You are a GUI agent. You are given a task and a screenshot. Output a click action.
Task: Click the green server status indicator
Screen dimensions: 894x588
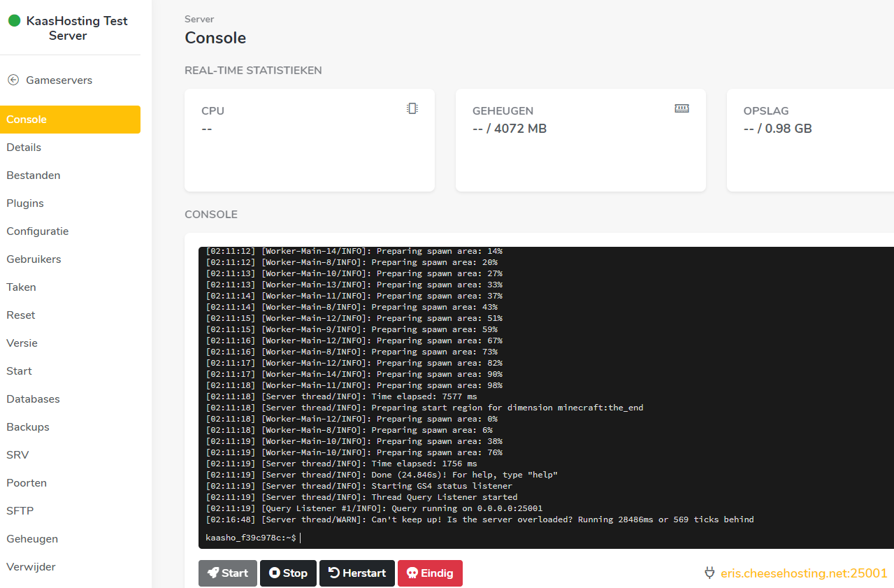pos(14,21)
